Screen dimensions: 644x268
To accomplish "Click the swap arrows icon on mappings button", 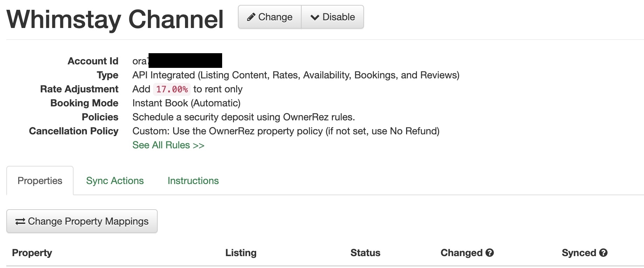I will coord(20,221).
